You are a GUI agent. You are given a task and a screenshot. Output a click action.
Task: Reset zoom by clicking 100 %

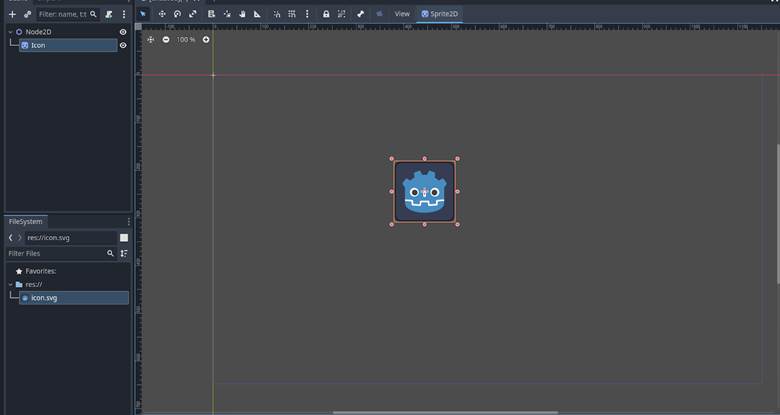186,39
